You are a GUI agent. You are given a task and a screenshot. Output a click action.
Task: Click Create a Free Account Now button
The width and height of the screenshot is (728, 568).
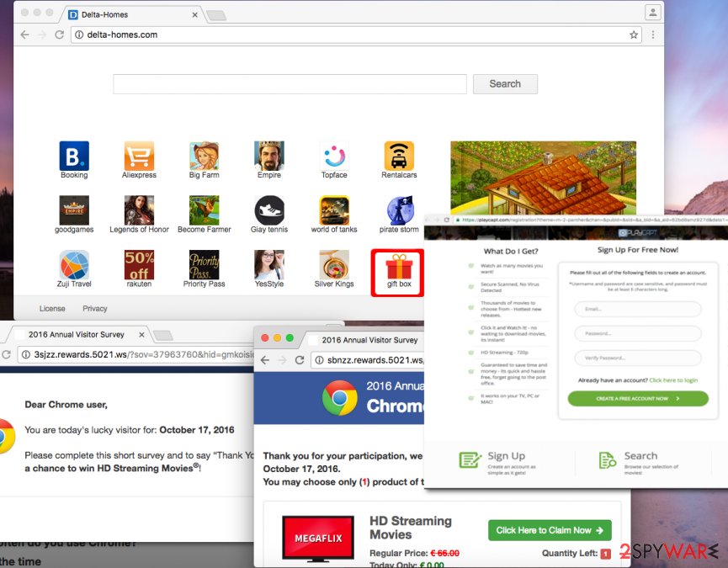tap(638, 399)
